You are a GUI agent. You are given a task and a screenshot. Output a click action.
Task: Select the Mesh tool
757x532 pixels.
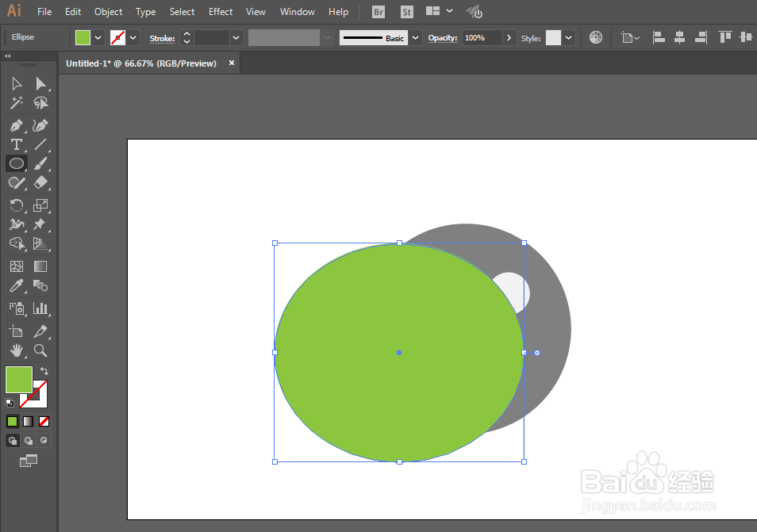[x=17, y=266]
